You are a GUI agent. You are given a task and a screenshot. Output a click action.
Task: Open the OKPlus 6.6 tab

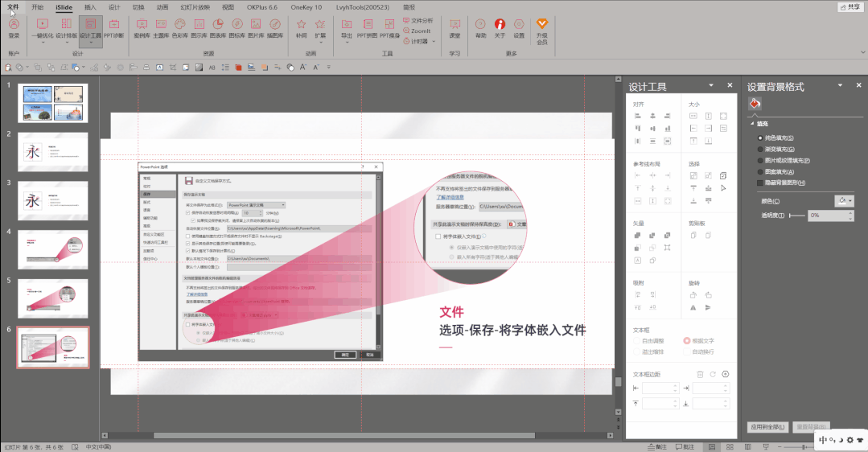263,6
